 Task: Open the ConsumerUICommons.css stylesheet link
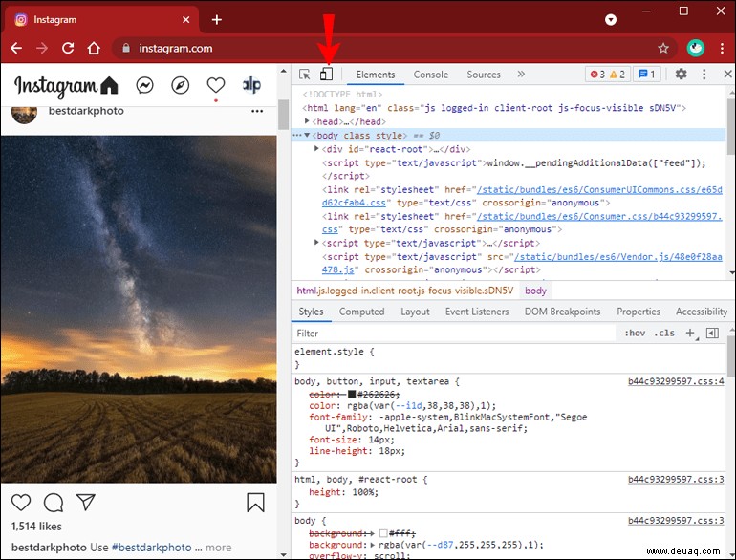point(599,189)
